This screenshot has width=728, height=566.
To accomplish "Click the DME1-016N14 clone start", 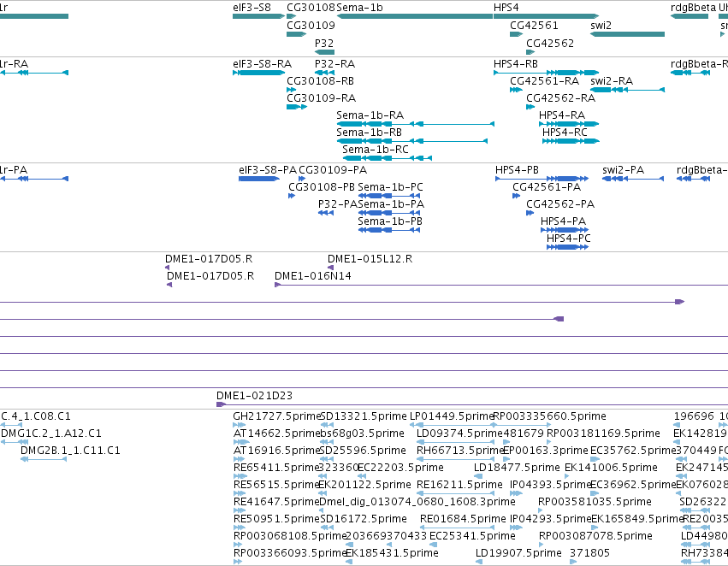I will coord(278,285).
